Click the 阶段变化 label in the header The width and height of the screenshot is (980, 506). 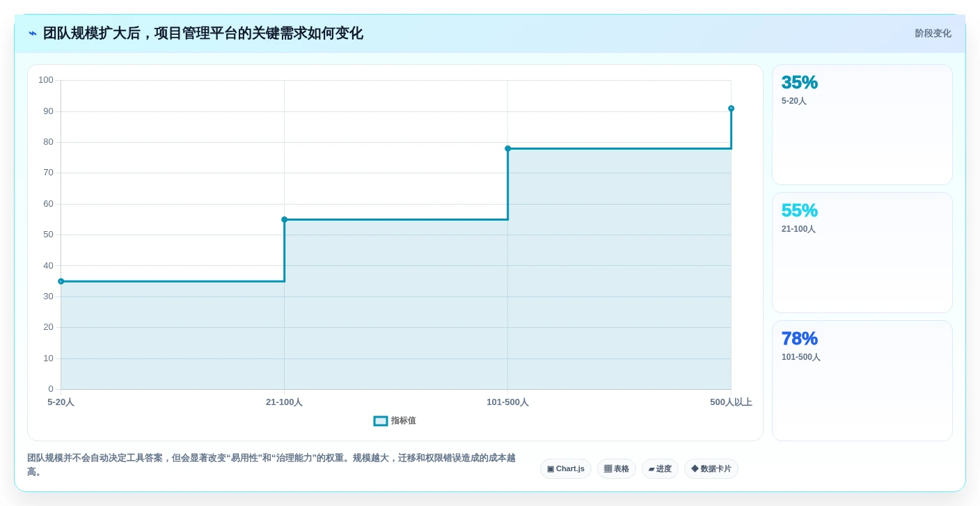coord(933,33)
